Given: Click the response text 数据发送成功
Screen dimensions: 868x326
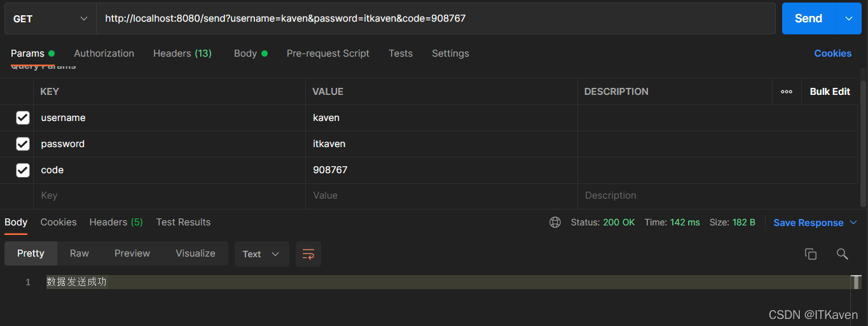Looking at the screenshot, I should tap(77, 281).
